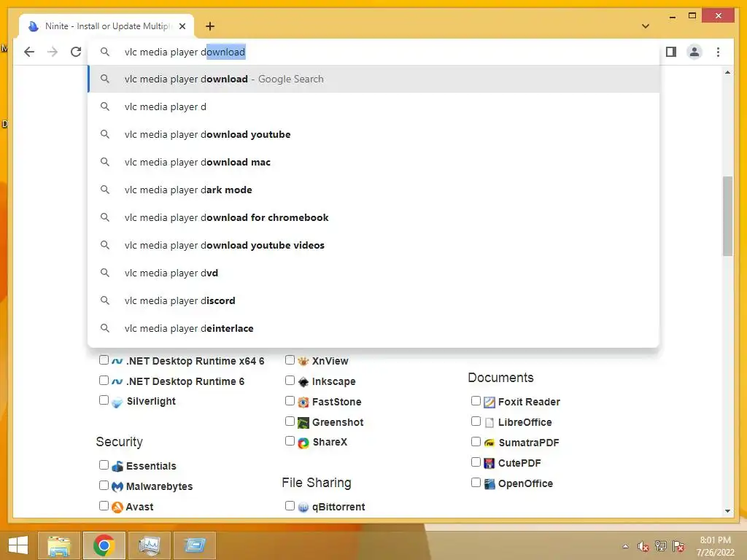Show hidden tray icons arrow
This screenshot has height=560, width=747.
[x=625, y=546]
